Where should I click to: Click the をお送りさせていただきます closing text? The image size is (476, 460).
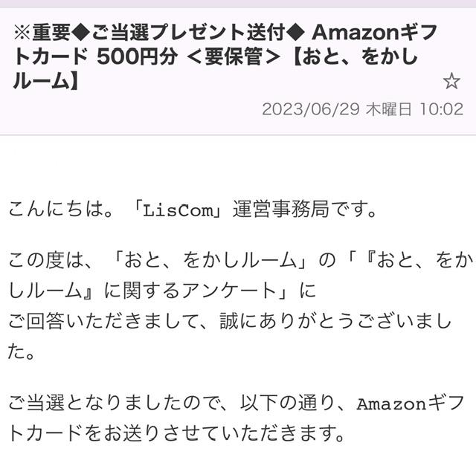[223, 431]
